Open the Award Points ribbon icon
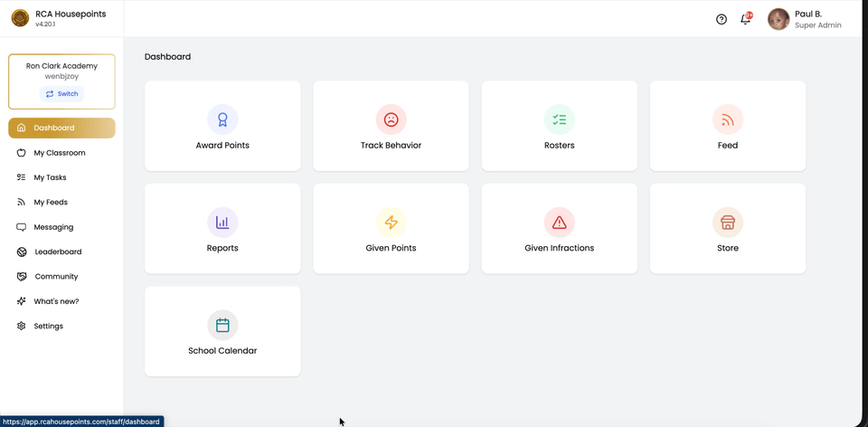The width and height of the screenshot is (868, 427). pyautogui.click(x=222, y=119)
